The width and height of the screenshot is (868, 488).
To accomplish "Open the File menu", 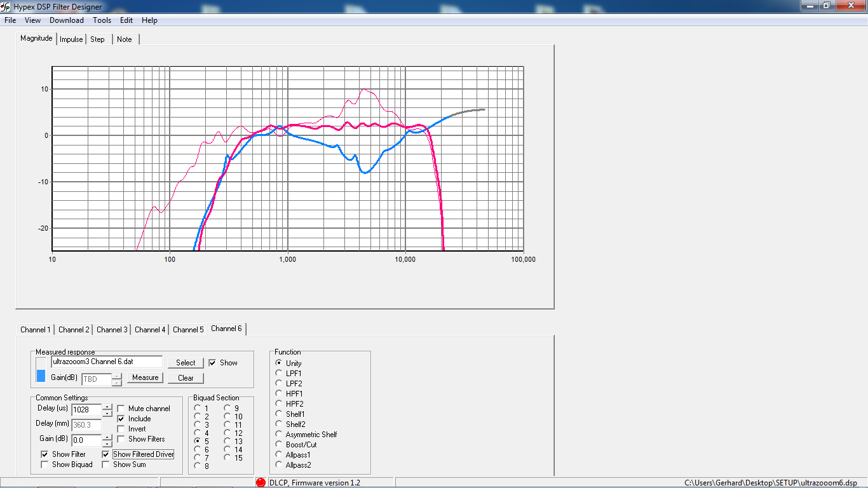I will pos(10,20).
